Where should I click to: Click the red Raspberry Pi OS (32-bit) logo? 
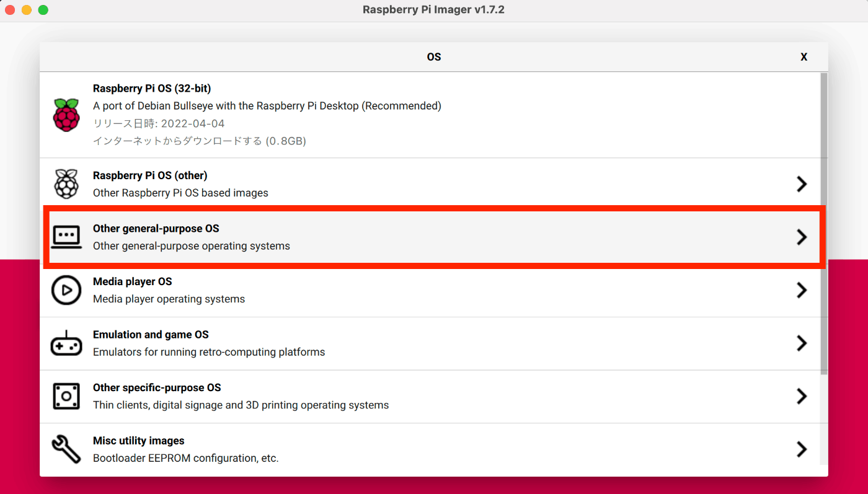[x=66, y=115]
